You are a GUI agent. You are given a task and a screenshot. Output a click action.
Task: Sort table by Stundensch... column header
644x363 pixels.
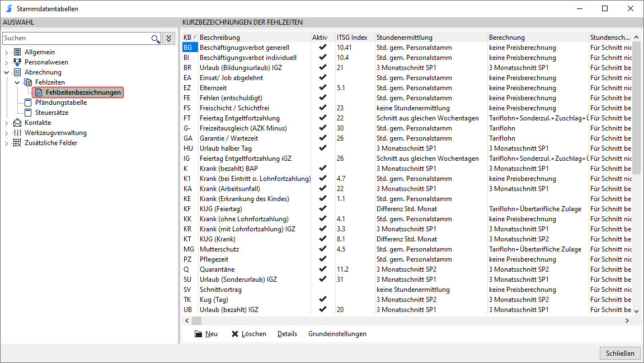click(x=610, y=38)
